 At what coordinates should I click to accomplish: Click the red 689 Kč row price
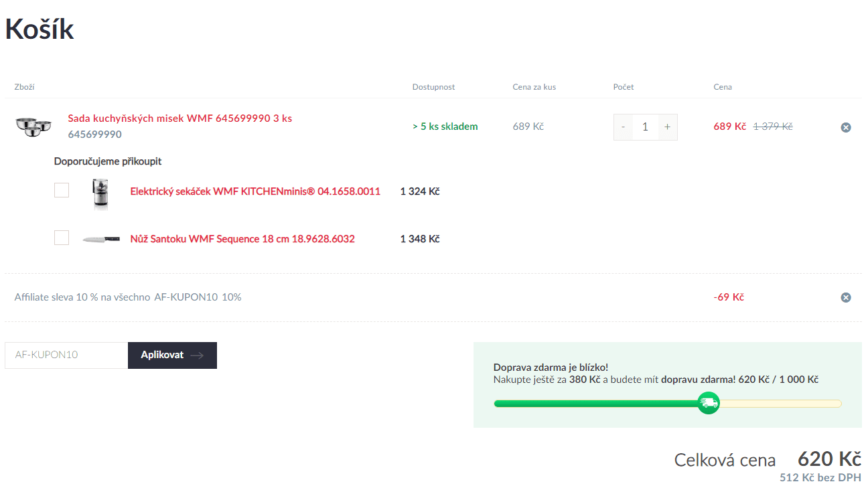click(730, 127)
